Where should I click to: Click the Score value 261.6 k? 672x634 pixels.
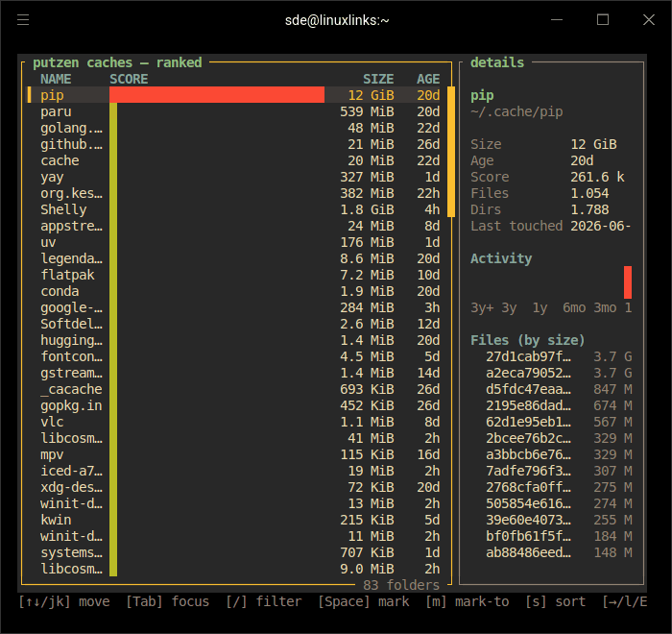(x=597, y=177)
